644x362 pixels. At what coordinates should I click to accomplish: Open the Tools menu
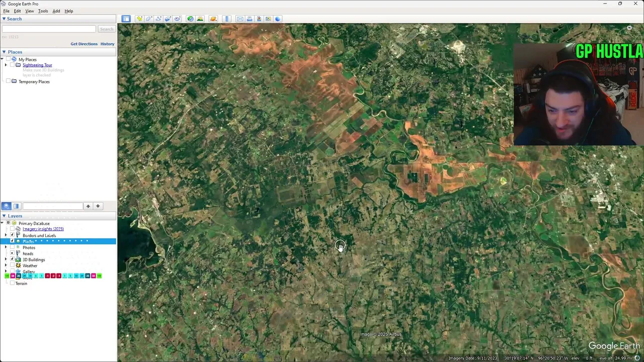pos(43,11)
